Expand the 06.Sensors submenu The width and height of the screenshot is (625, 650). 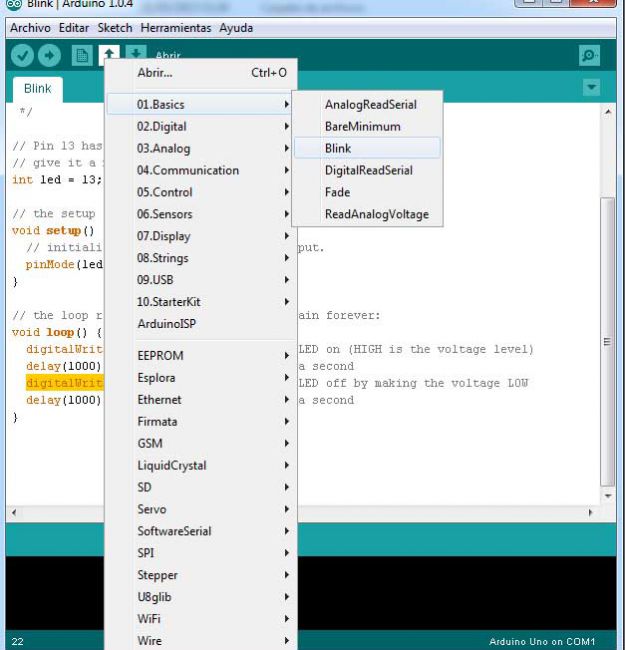coord(200,214)
